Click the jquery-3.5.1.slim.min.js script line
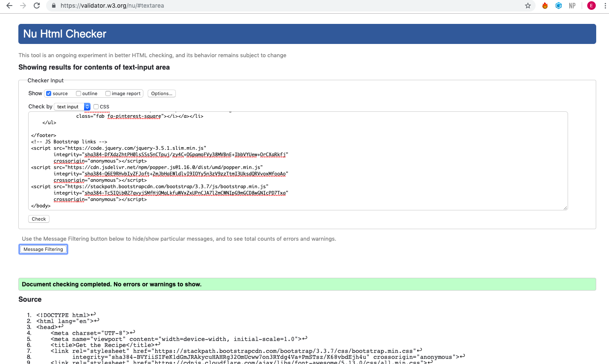This screenshot has width=609, height=364. click(119, 148)
